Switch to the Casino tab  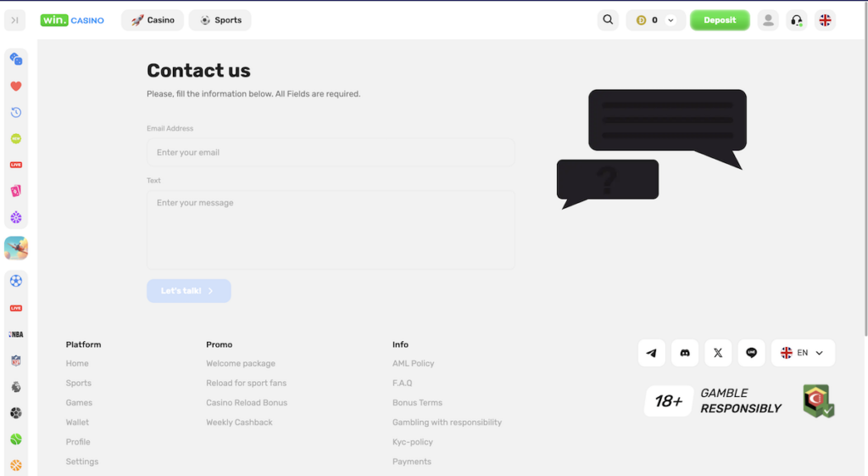tap(153, 20)
